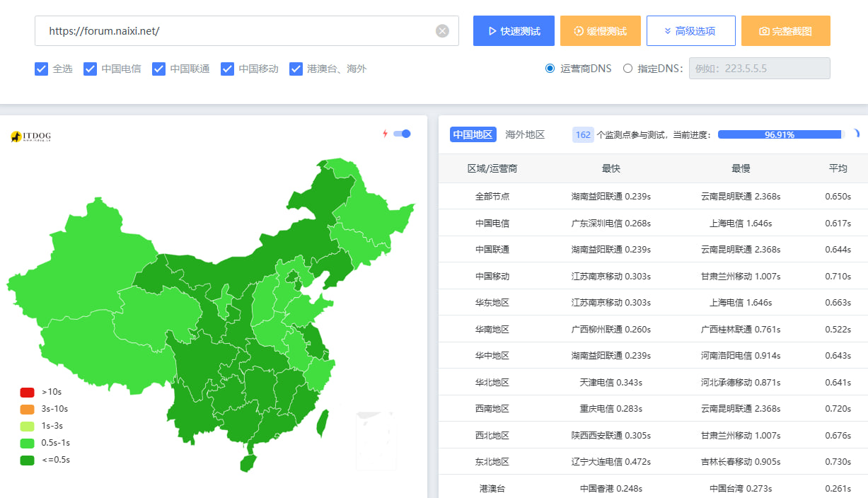
Task: Click the loading spinner beside progress bar
Action: pos(855,134)
